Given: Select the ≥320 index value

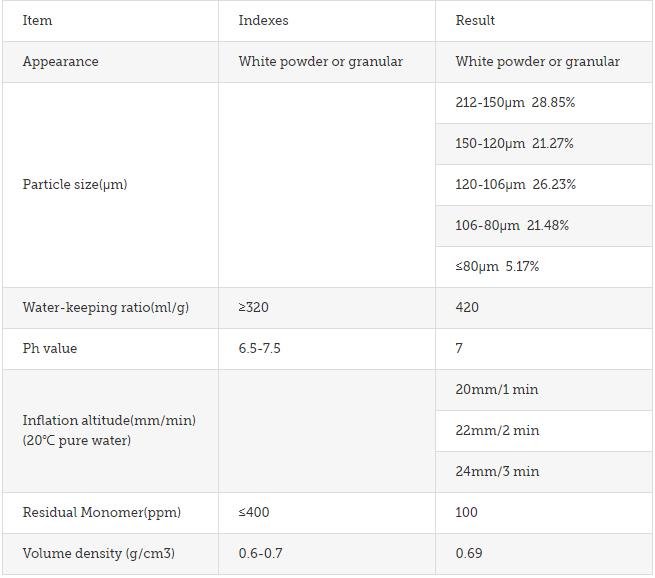Looking at the screenshot, I should [x=254, y=307].
